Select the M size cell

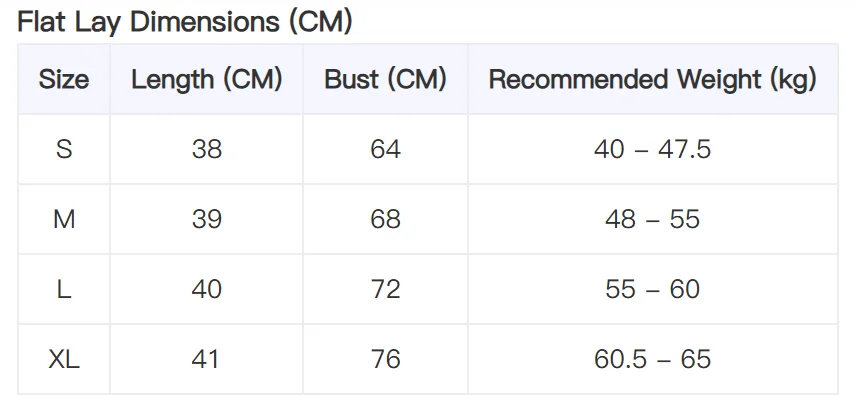[x=64, y=219]
